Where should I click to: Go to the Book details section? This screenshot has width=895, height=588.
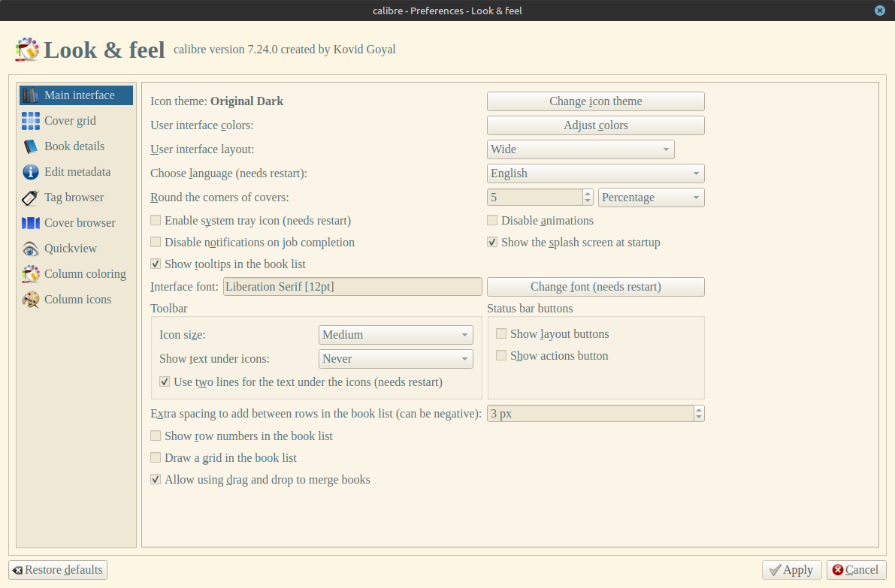[x=77, y=146]
